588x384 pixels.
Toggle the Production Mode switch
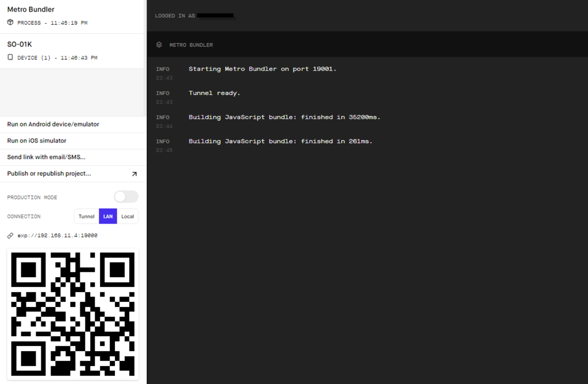click(126, 197)
